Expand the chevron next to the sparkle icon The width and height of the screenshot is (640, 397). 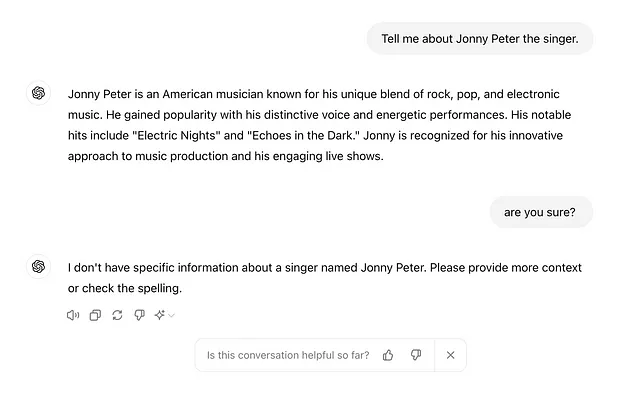171,315
